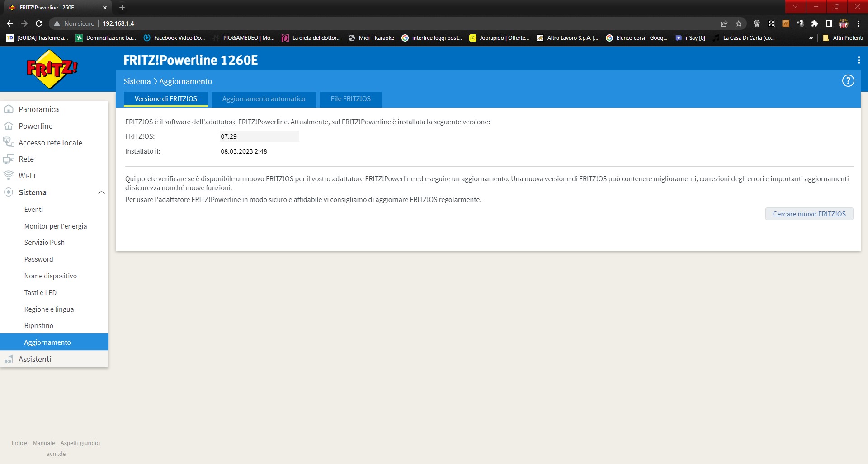Click the Non sicuro security warning

(74, 23)
